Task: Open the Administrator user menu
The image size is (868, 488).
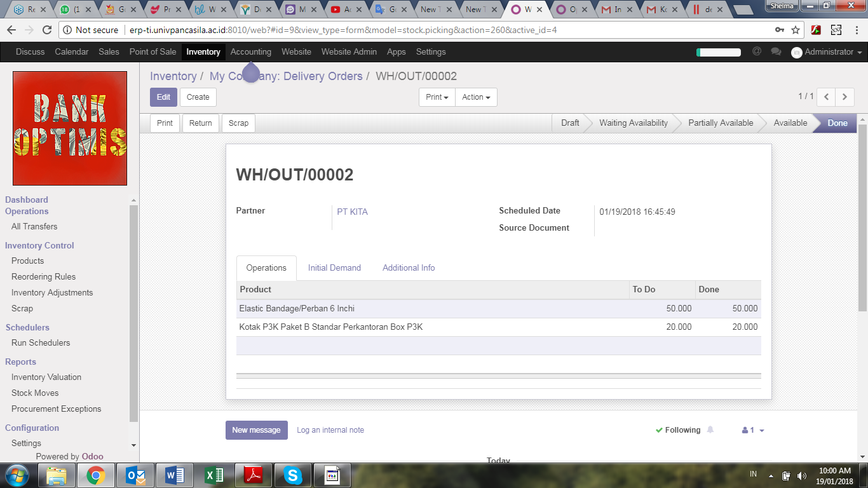Action: point(827,52)
